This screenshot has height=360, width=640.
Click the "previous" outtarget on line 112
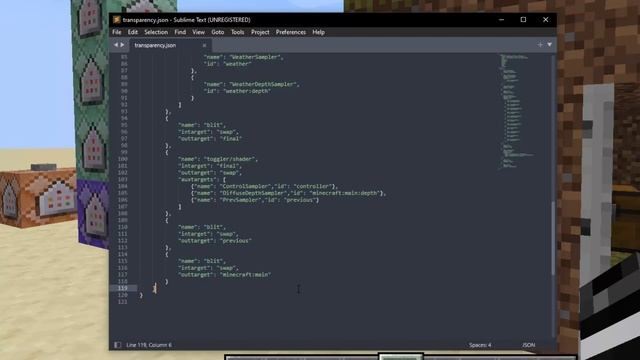pos(236,241)
